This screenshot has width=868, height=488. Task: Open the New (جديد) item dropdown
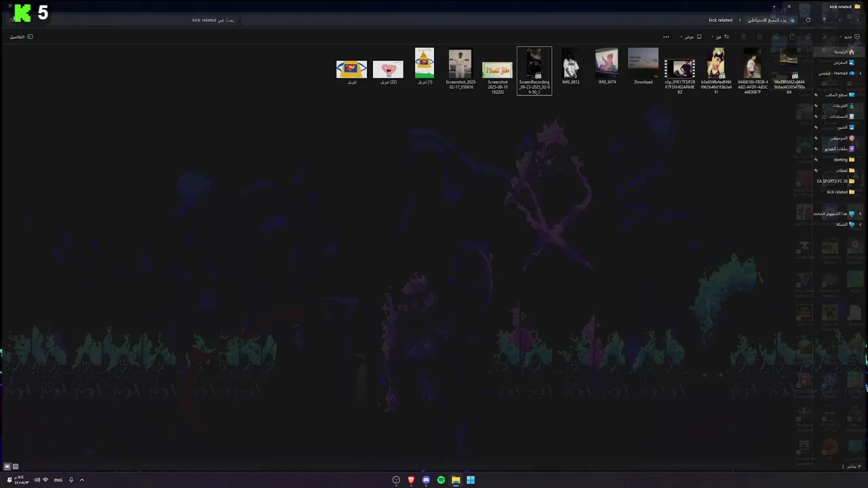pos(850,37)
